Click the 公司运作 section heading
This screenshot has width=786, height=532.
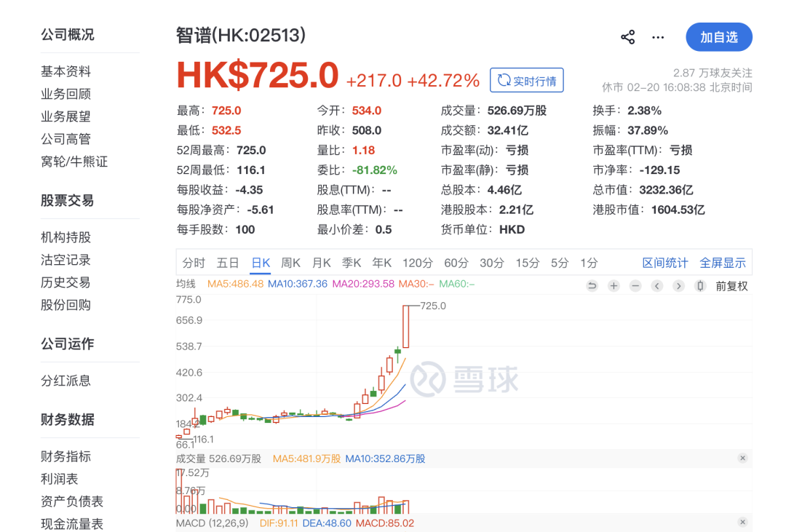click(67, 344)
